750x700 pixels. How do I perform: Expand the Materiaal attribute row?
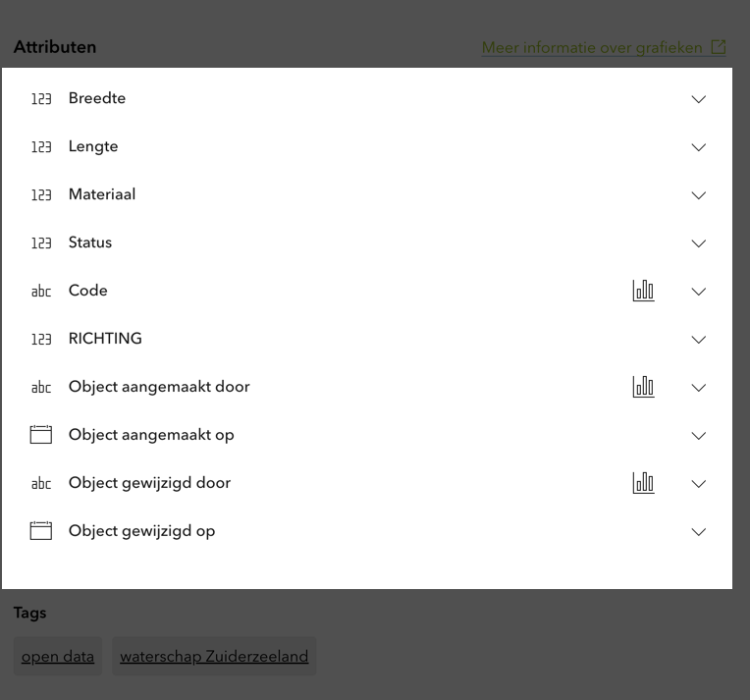(699, 195)
